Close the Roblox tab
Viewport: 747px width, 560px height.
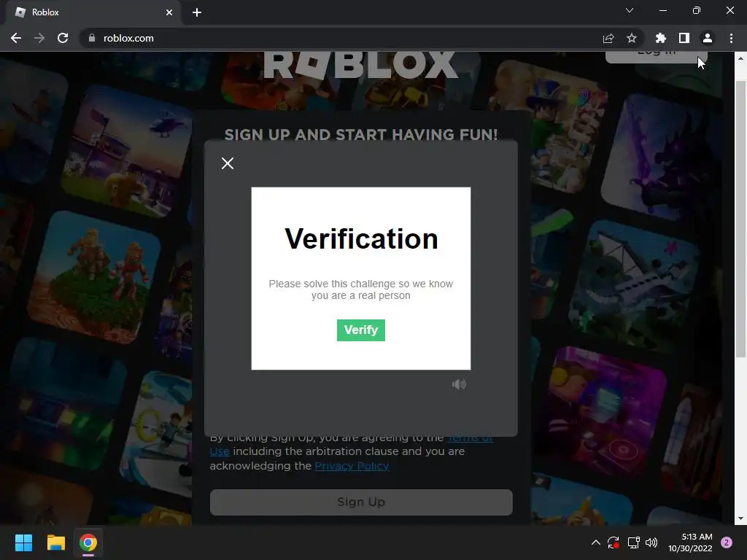169,12
